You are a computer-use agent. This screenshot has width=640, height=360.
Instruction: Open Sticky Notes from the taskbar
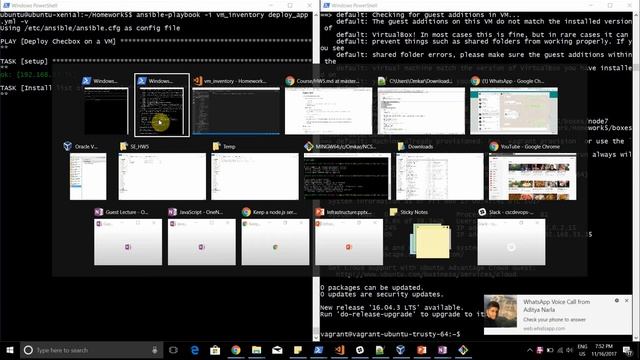point(298,350)
